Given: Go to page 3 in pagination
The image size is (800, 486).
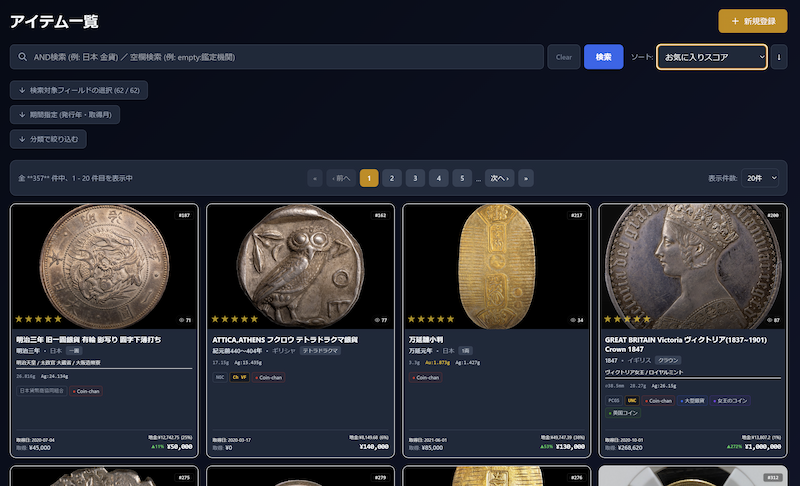Looking at the screenshot, I should (x=415, y=178).
